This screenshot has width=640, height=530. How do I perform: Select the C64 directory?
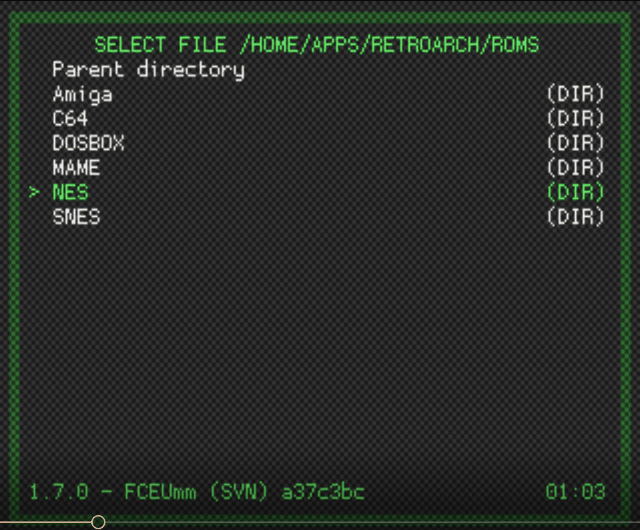(x=70, y=119)
